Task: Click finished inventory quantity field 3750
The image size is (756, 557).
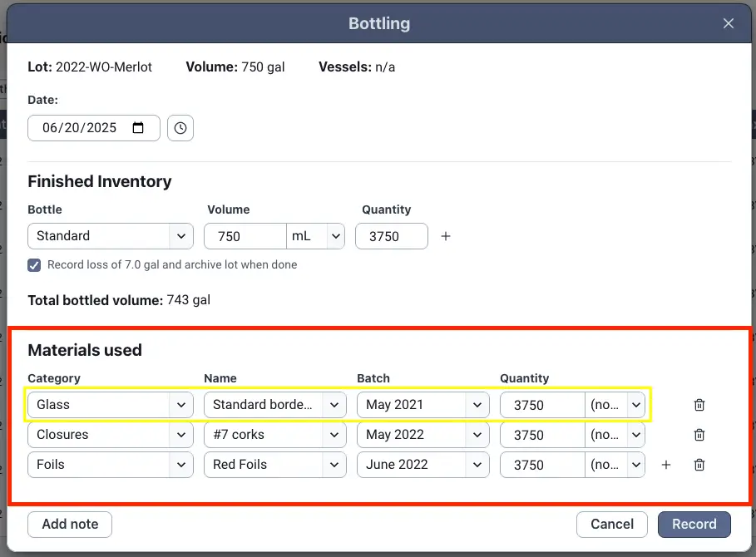Action: click(x=392, y=236)
